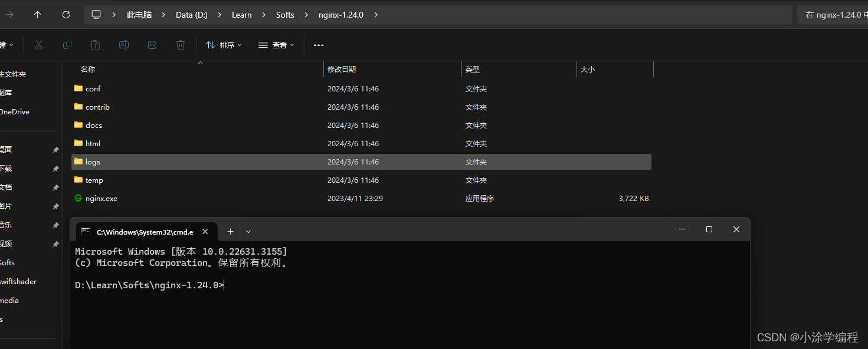Viewport: 868px width, 349px height.
Task: Click the forward navigation arrow
Action: (9, 15)
